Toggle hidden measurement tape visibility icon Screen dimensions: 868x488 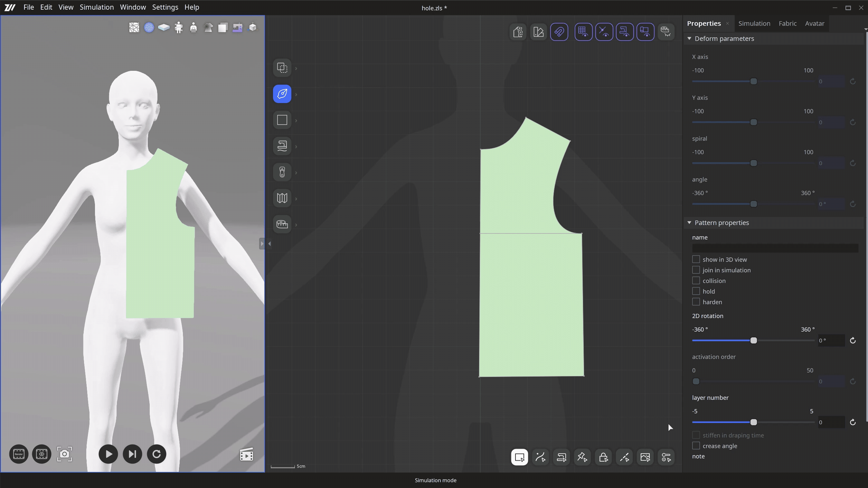pos(666,32)
